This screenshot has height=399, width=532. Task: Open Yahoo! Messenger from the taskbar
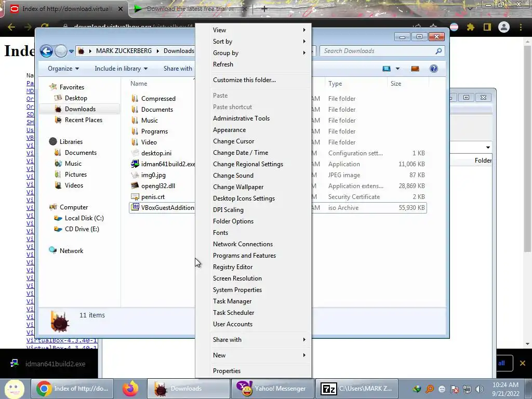point(272,389)
